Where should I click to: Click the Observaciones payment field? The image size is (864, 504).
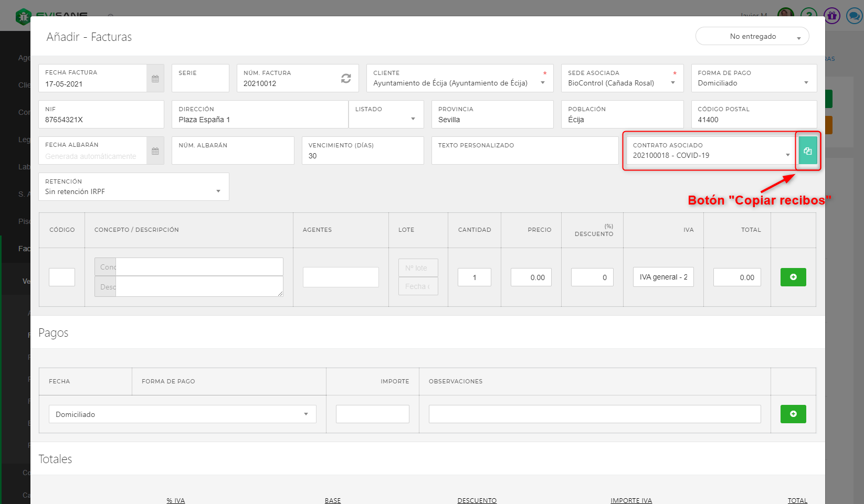(594, 414)
